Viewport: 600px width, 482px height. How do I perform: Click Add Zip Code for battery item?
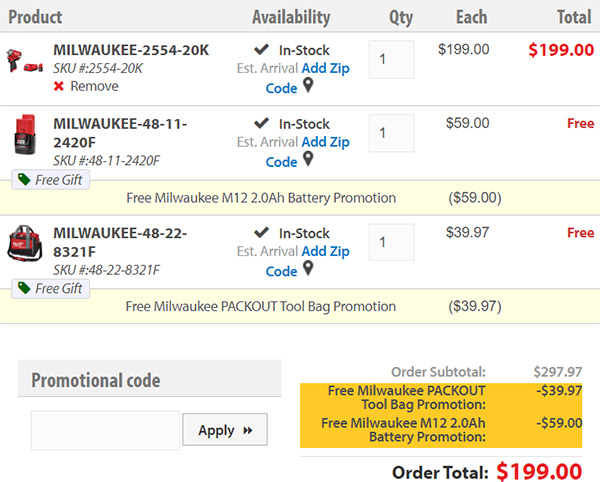pyautogui.click(x=308, y=152)
